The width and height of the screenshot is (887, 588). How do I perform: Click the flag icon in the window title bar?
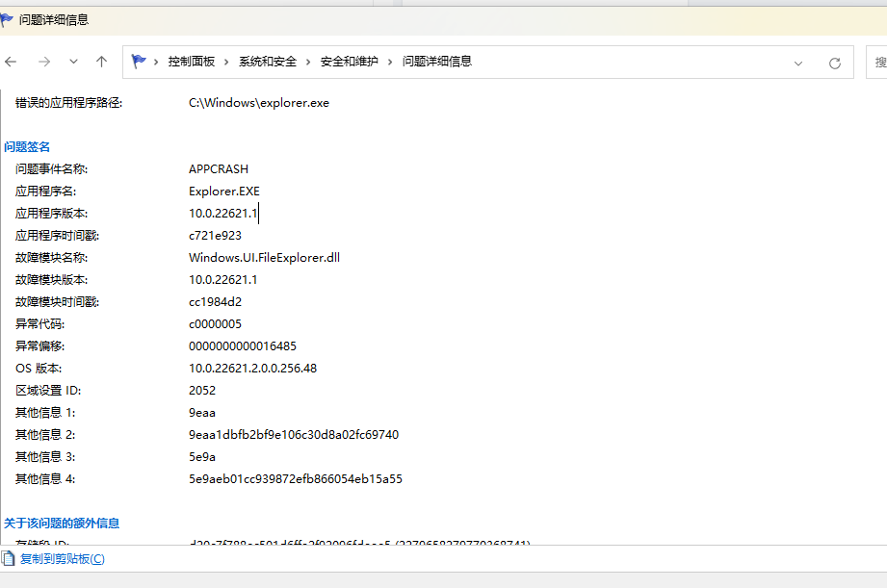coord(8,19)
